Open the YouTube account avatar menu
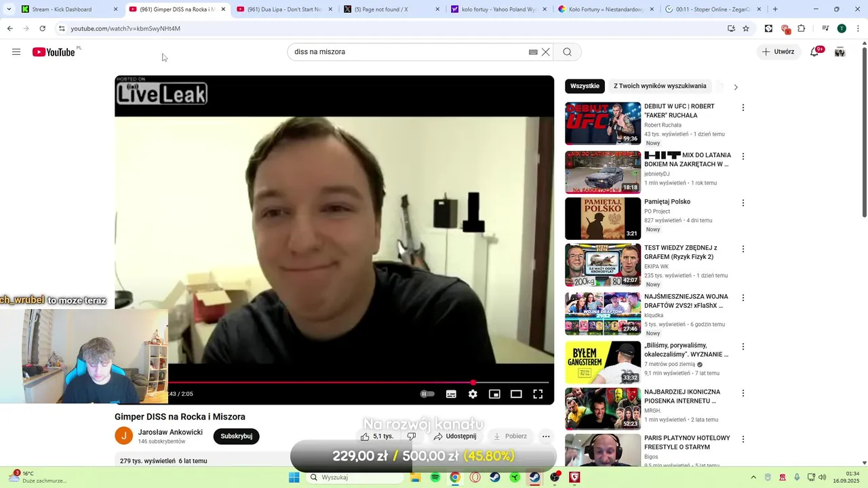This screenshot has height=488, width=868. tap(840, 52)
